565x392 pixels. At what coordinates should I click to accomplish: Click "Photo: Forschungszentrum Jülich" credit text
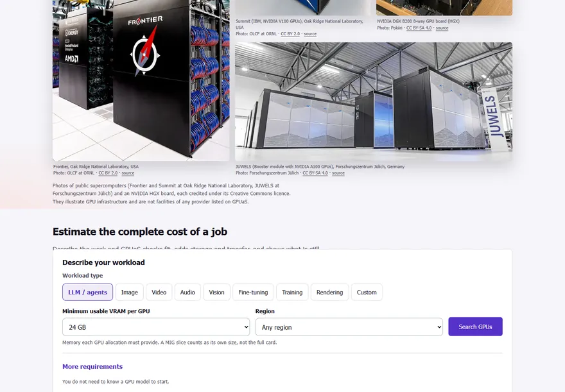[267, 173]
